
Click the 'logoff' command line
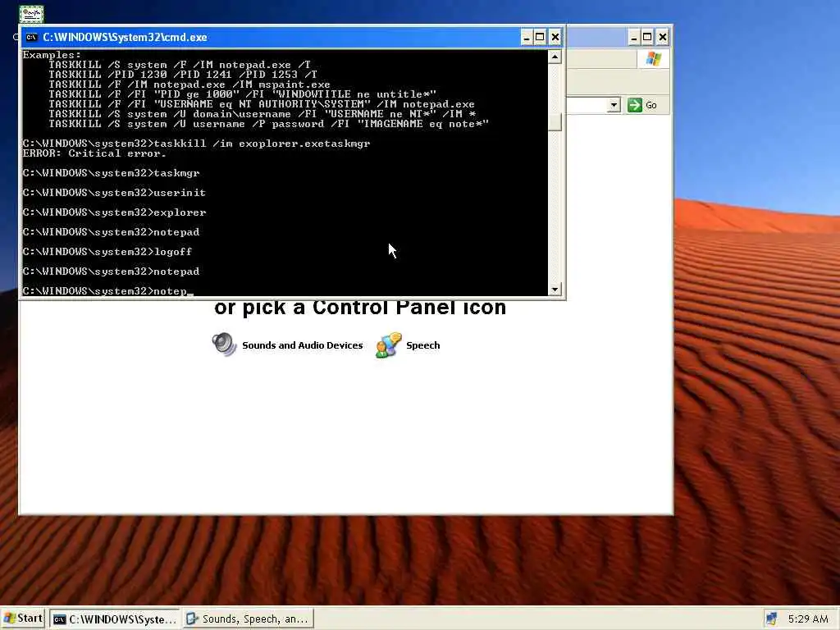coord(107,252)
